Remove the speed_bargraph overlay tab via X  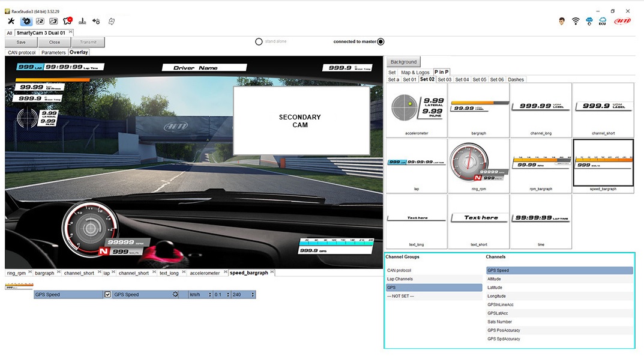point(272,272)
